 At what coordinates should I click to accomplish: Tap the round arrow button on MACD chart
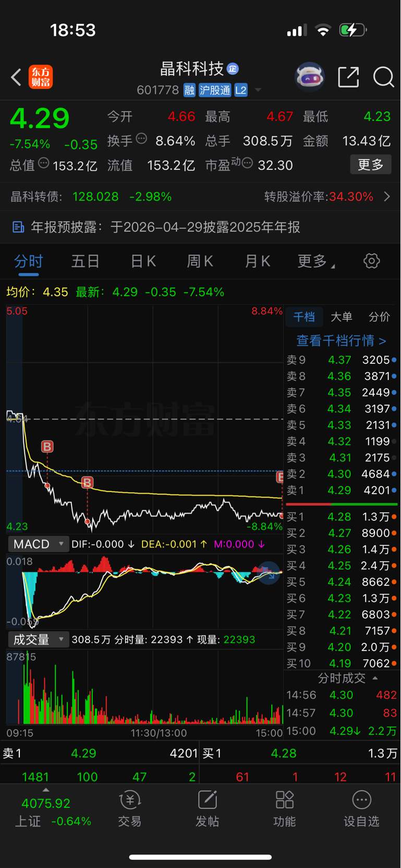tap(269, 573)
